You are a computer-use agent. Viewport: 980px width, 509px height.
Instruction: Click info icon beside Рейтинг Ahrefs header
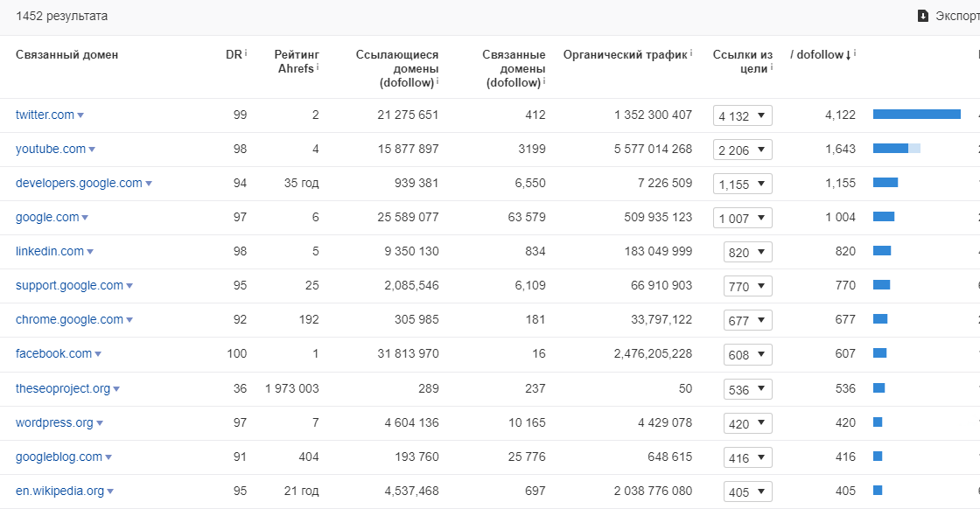click(318, 67)
